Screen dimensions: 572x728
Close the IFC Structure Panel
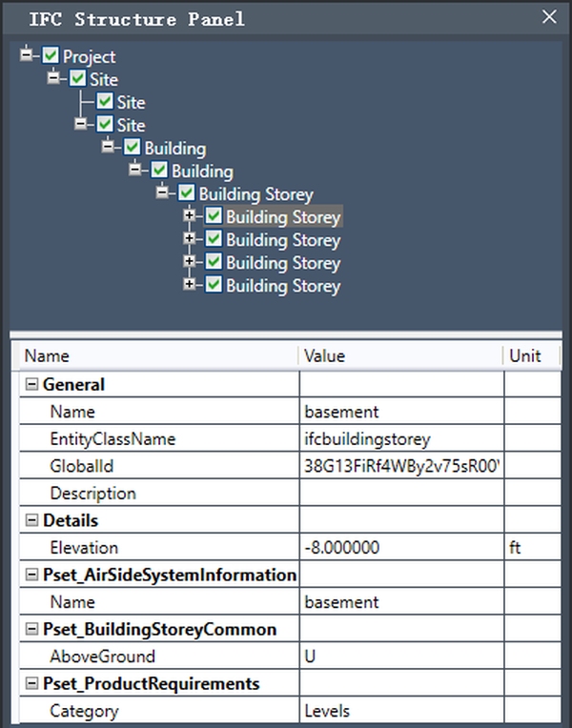point(548,17)
